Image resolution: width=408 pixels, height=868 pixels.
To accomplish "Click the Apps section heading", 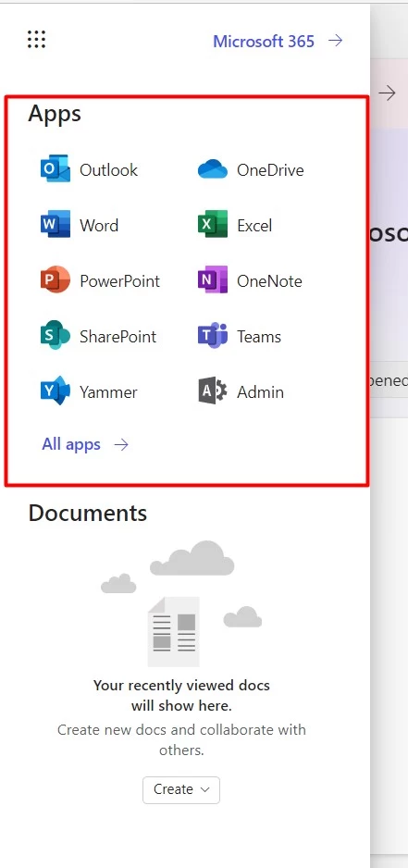I will (55, 114).
